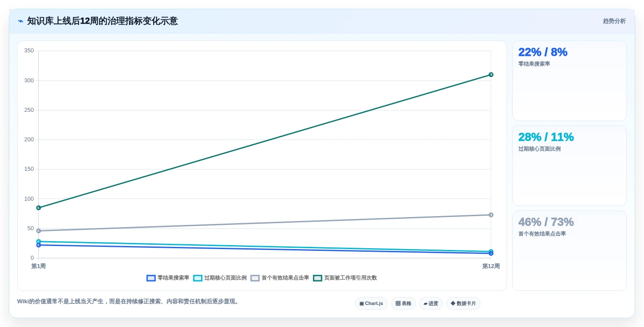Viewport: 644px width, 327px height.
Task: Click the 第1周 gray point at 46
Action: pyautogui.click(x=39, y=231)
